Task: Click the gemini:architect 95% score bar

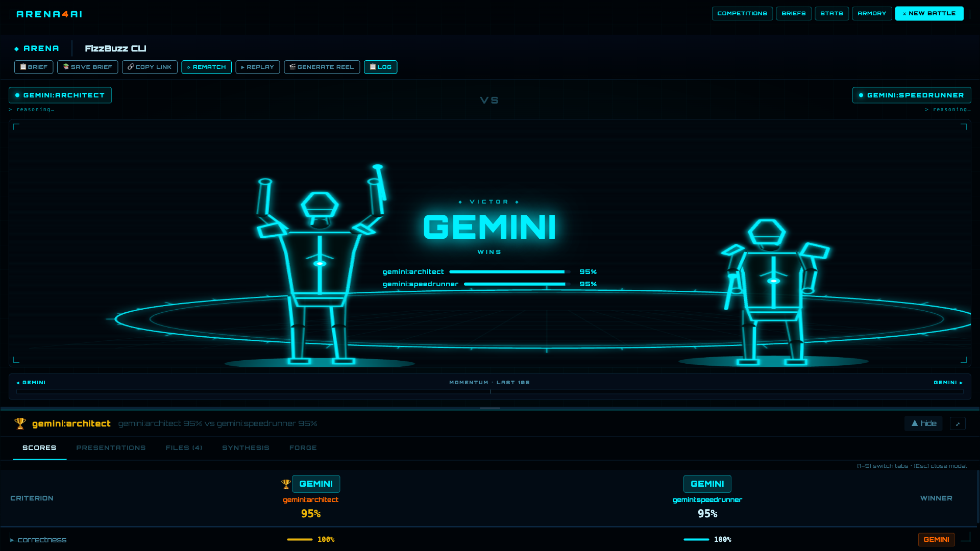Action: click(509, 272)
